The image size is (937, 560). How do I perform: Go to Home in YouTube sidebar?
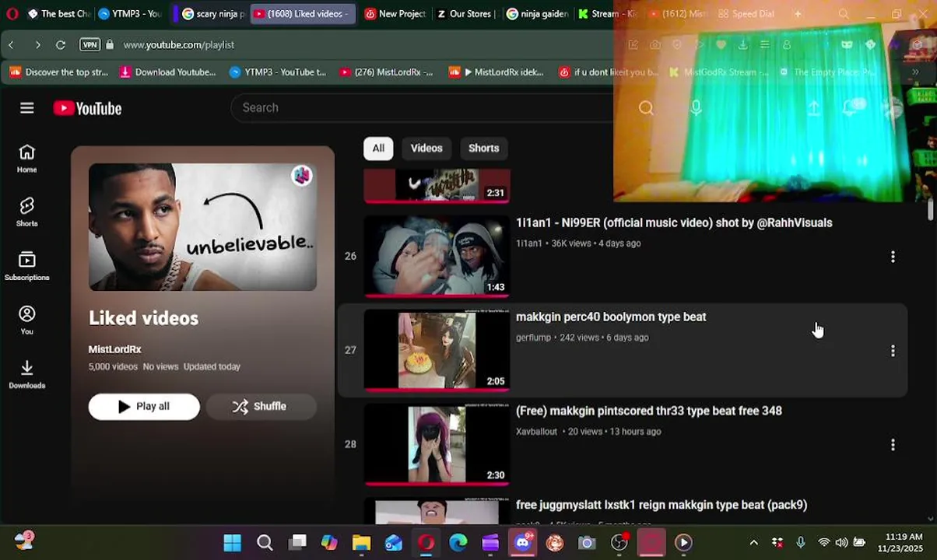(x=27, y=159)
